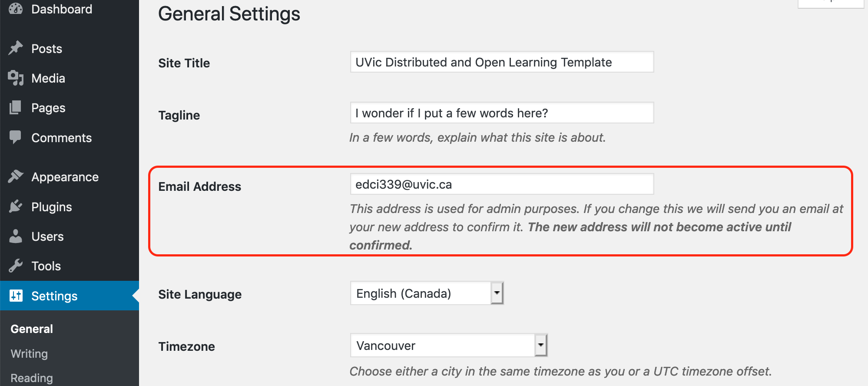Click the Dashboard icon in the sidebar
The image size is (868, 386).
pyautogui.click(x=15, y=9)
